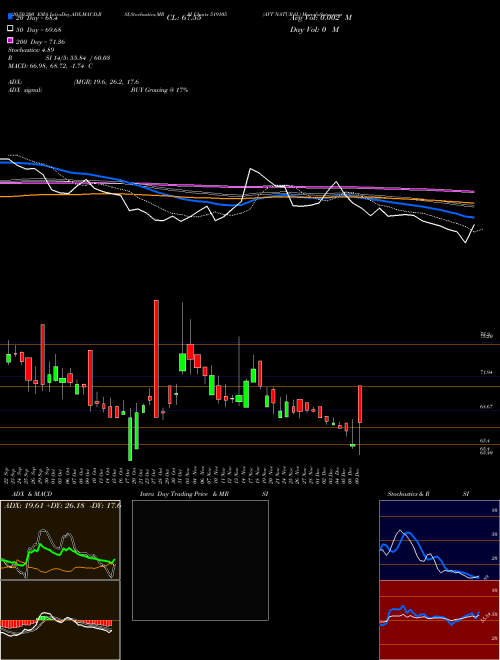The width and height of the screenshot is (500, 660).
Task: Click the 'ADX signal:' label
Action: (x=25, y=90)
